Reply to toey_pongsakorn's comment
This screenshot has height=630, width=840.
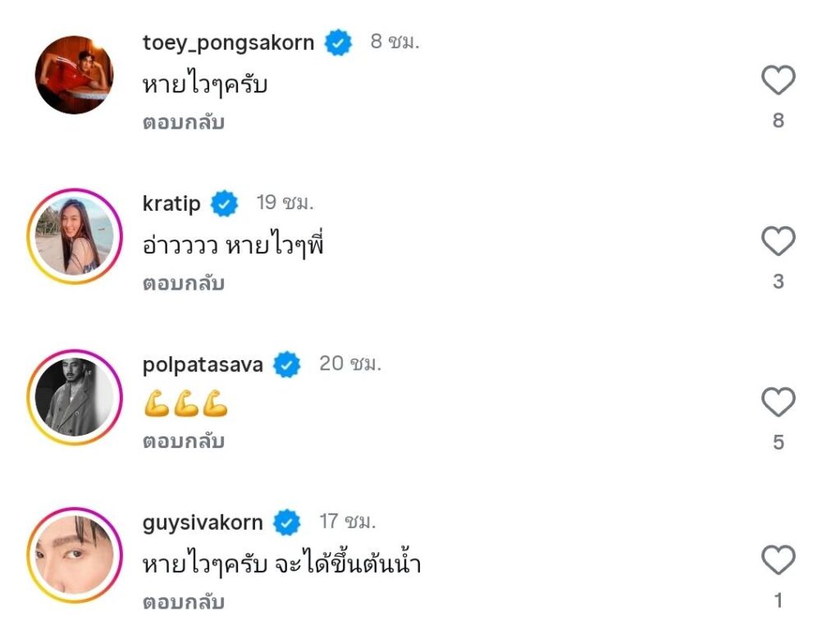(x=184, y=123)
